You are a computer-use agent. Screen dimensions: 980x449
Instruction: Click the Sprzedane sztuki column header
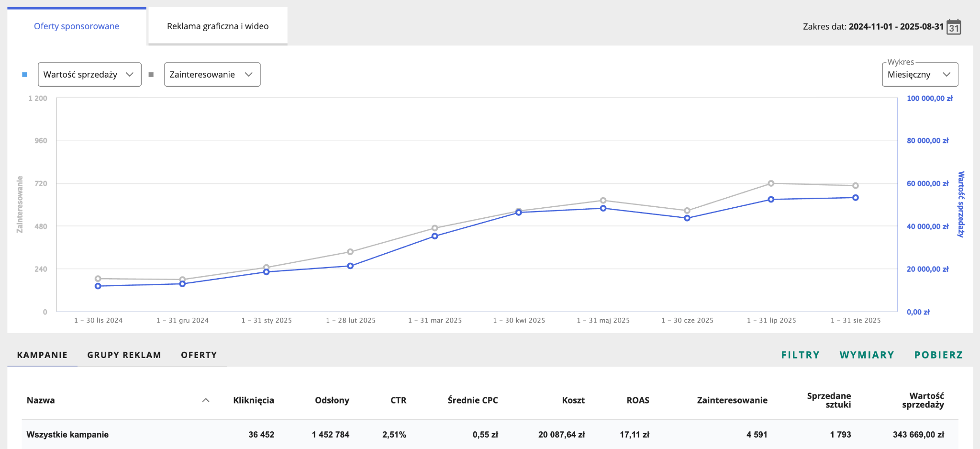pos(829,400)
